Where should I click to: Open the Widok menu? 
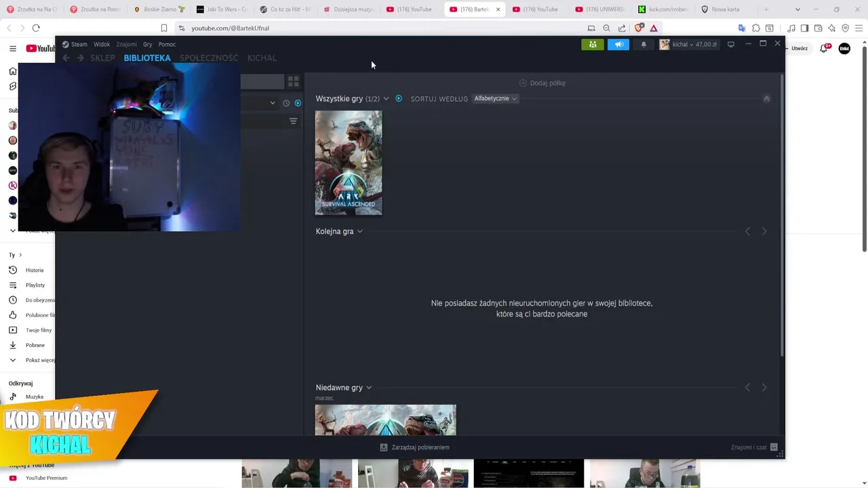click(102, 44)
